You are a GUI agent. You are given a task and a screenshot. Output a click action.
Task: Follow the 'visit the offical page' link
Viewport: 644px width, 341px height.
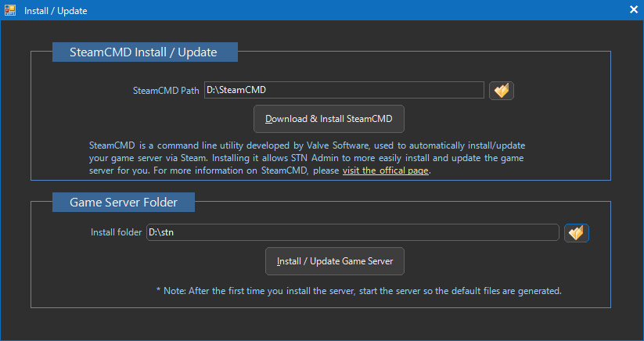[386, 170]
